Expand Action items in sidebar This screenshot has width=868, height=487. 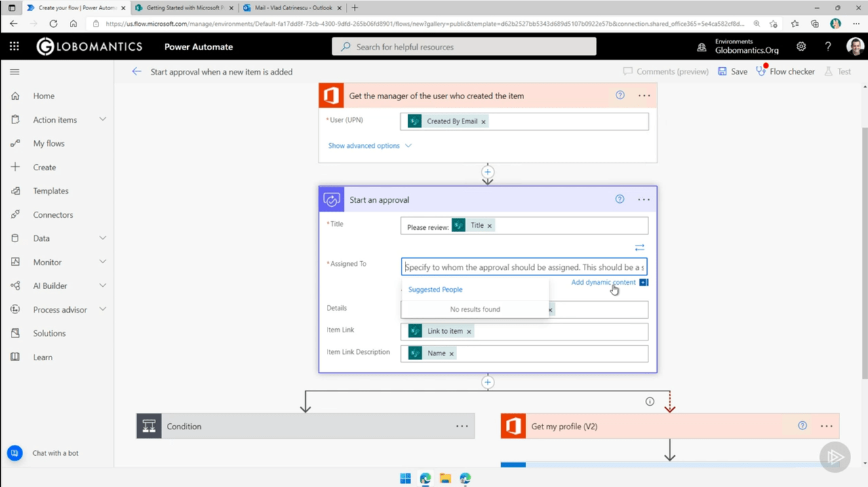pos(102,119)
